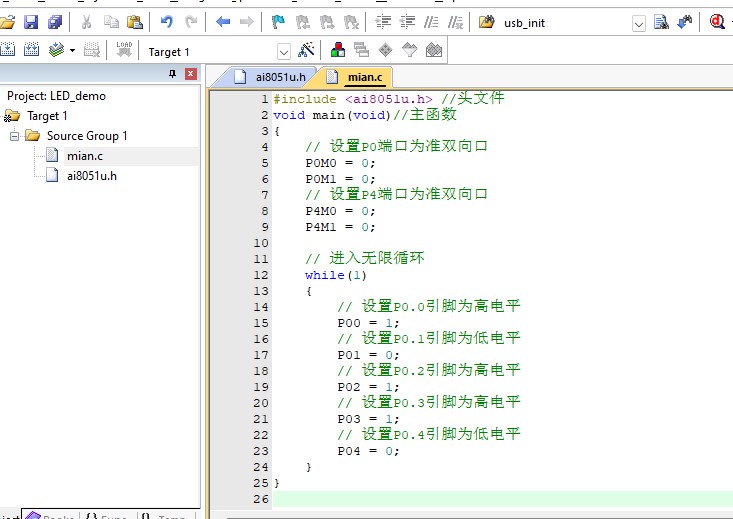This screenshot has width=733, height=519.
Task: Click the LOAD download icon
Action: pos(124,50)
